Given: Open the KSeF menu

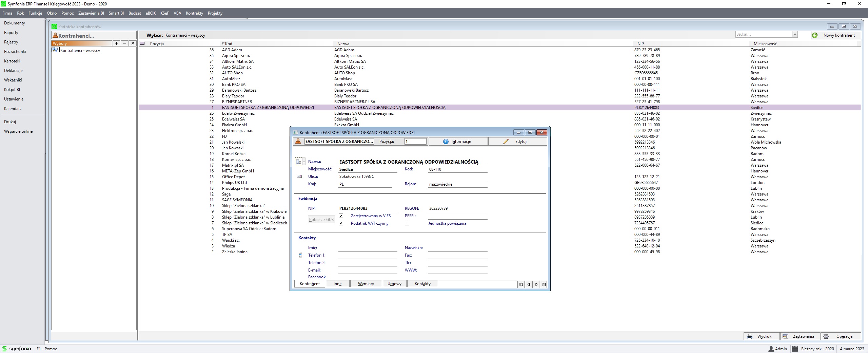Looking at the screenshot, I should tap(164, 13).
